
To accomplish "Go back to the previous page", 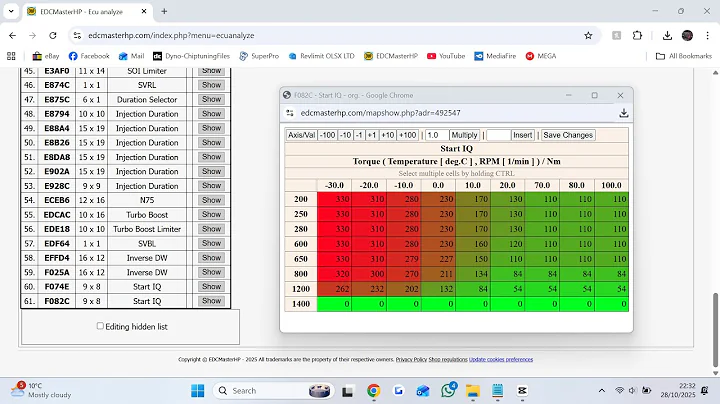I will (12, 35).
